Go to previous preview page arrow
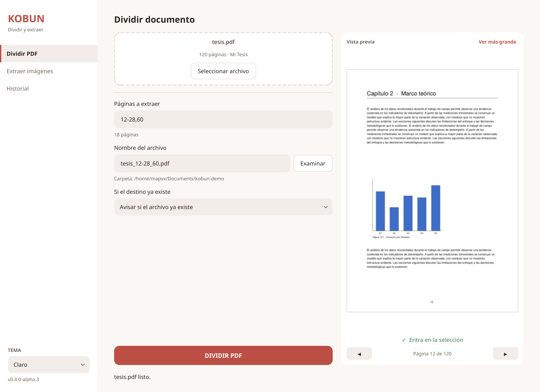The width and height of the screenshot is (540, 392). (x=359, y=353)
